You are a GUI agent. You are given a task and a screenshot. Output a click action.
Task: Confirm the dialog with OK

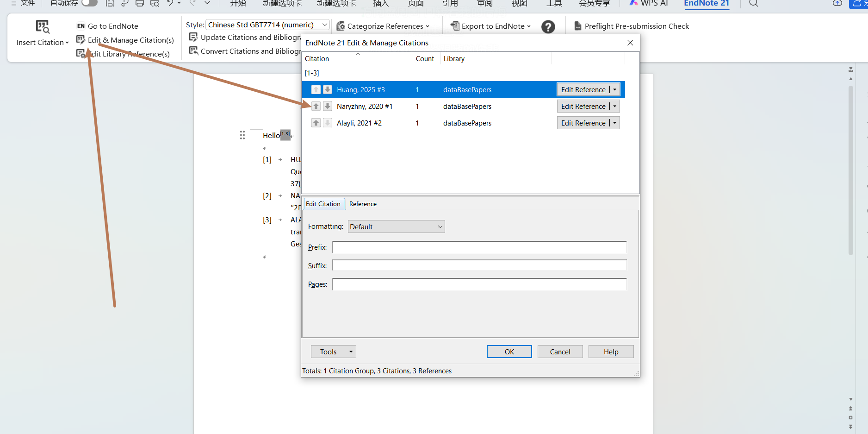(x=509, y=352)
